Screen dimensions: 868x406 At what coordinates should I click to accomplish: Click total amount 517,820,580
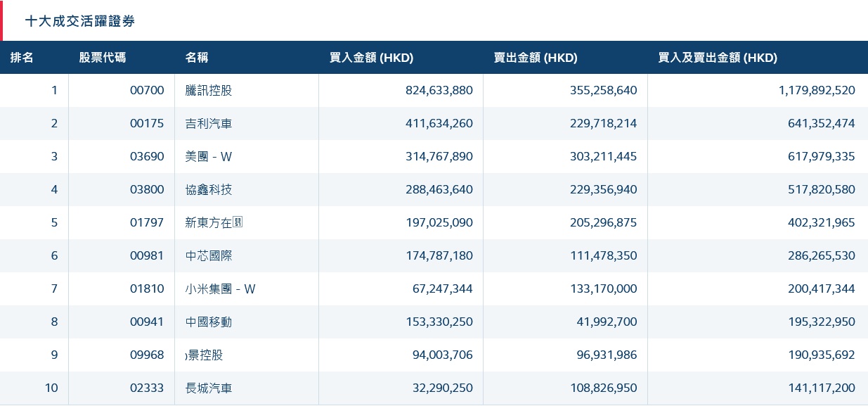pyautogui.click(x=822, y=189)
